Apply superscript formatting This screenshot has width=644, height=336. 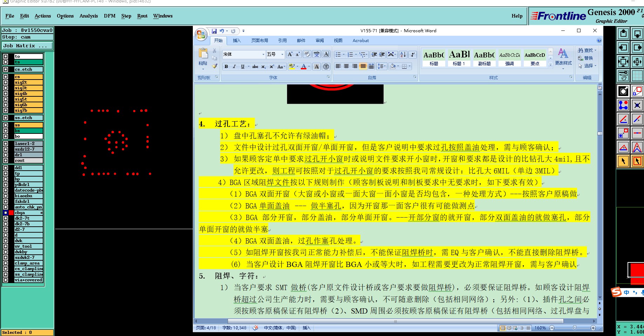[x=272, y=67]
